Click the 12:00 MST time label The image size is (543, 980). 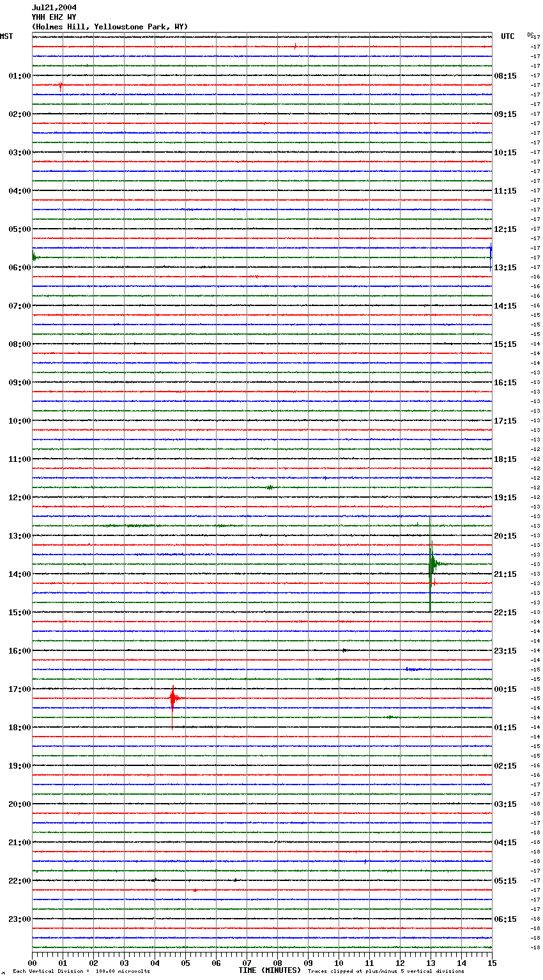click(20, 498)
